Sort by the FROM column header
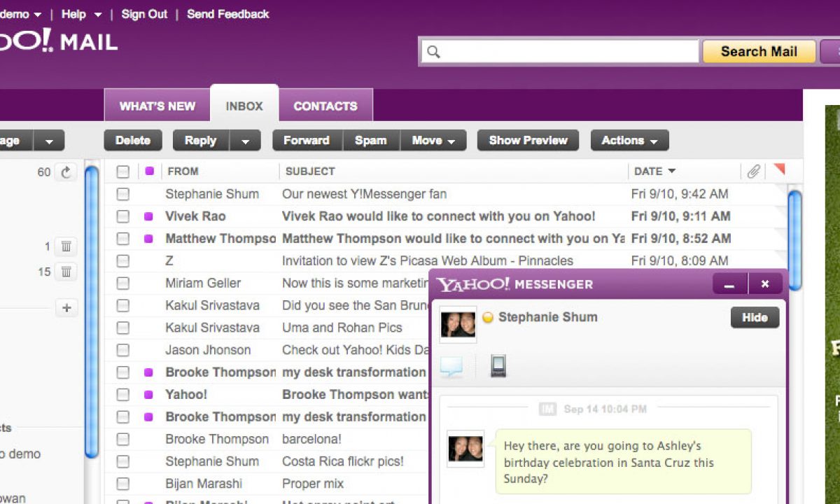The image size is (840, 504). (183, 171)
